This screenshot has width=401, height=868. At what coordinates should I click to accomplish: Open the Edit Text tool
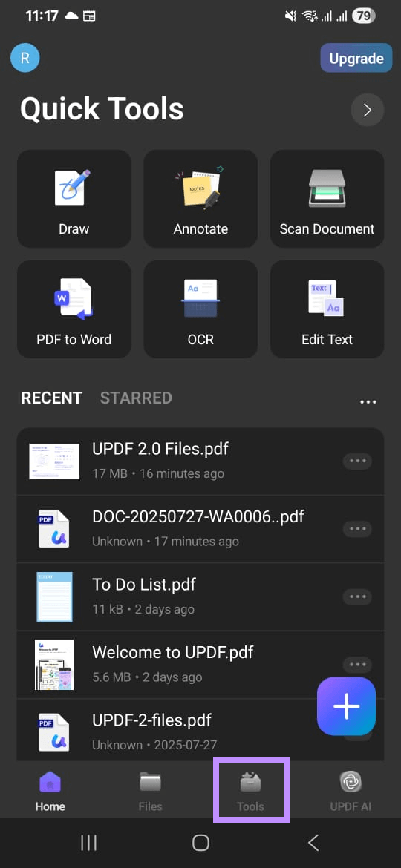coord(327,309)
